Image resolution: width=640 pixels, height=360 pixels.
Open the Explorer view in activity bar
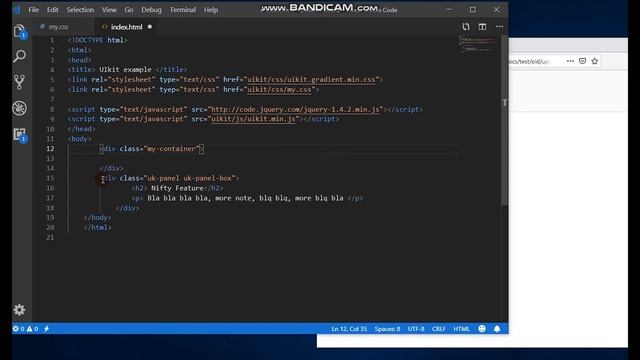20,31
